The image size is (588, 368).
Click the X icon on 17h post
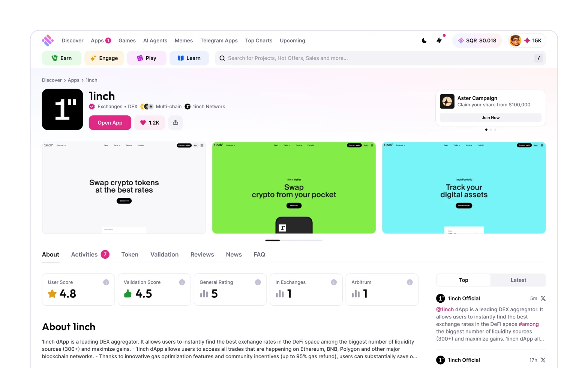click(x=543, y=360)
